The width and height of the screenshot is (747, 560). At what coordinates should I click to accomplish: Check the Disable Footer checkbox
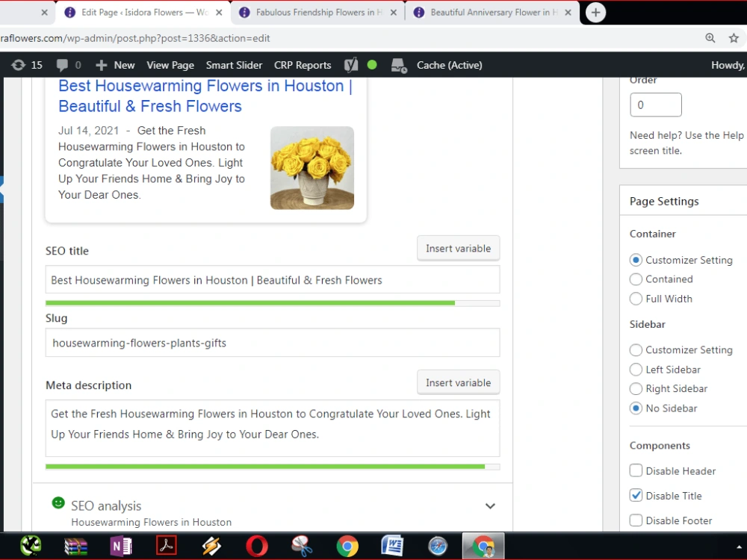point(636,520)
